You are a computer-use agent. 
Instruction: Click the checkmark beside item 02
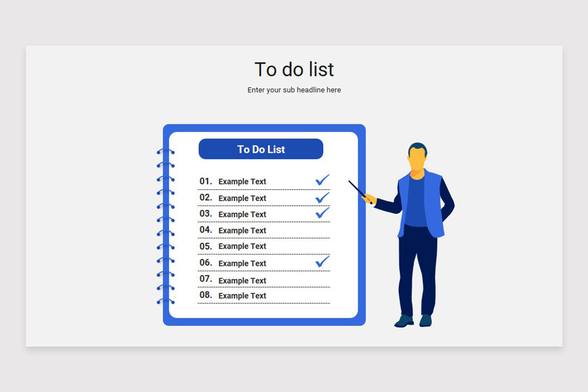pos(321,196)
